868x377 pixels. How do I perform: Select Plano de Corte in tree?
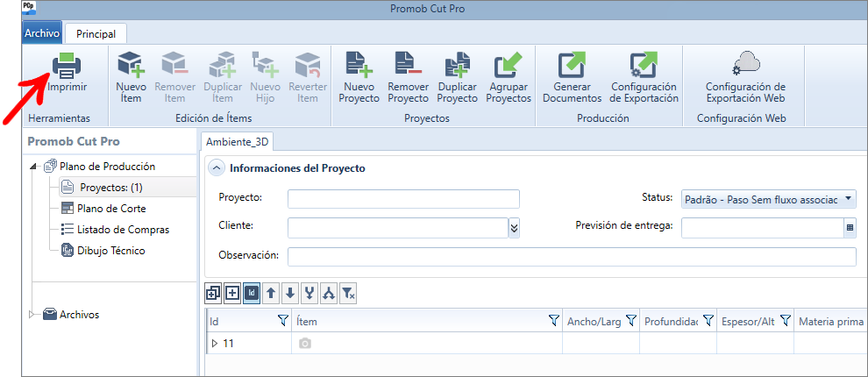click(111, 209)
